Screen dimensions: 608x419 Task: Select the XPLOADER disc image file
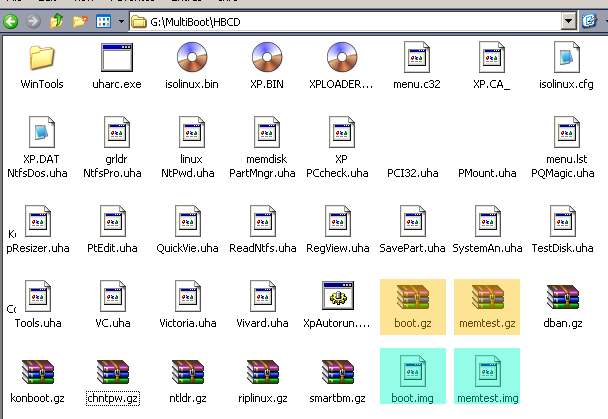(342, 57)
